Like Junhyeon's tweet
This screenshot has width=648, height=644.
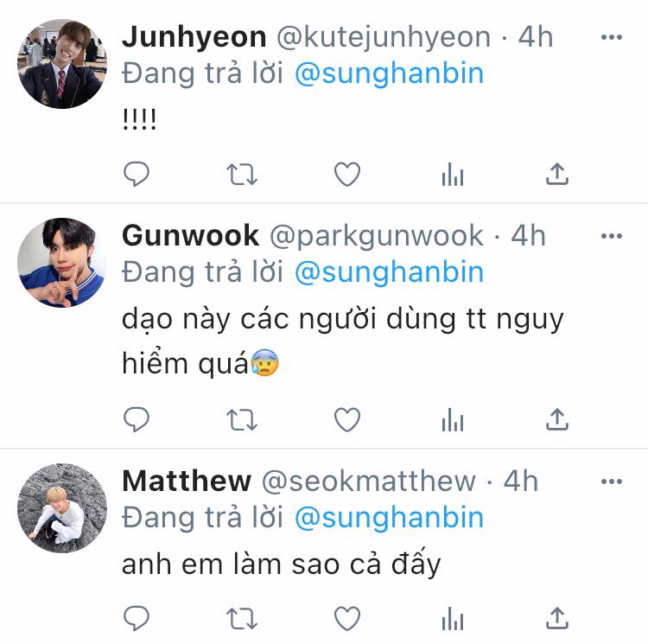pyautogui.click(x=347, y=174)
